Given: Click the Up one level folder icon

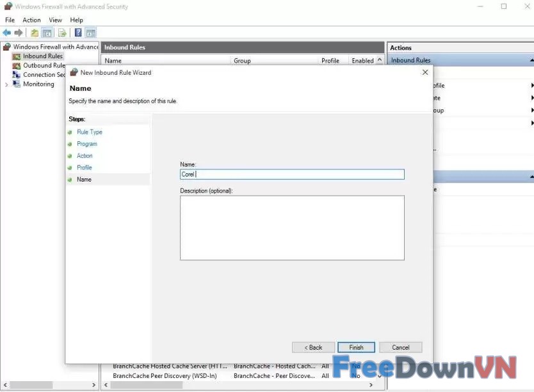Looking at the screenshot, I should [x=35, y=33].
